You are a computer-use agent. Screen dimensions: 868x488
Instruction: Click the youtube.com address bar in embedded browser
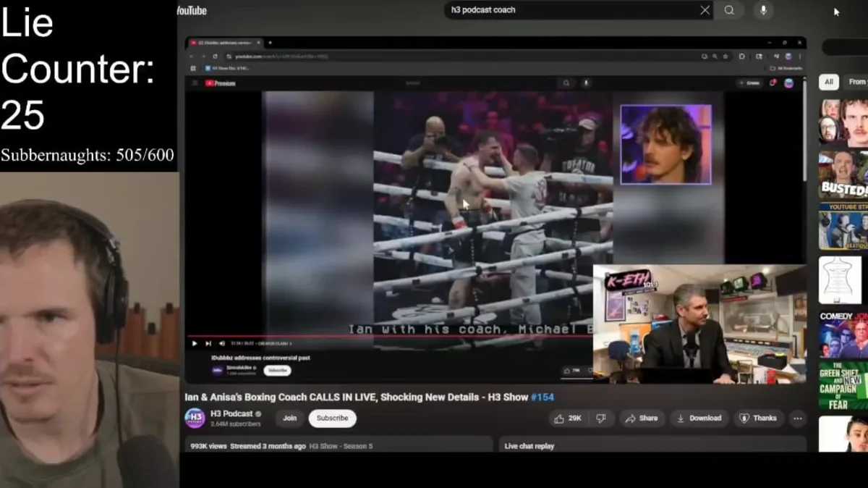pos(463,56)
